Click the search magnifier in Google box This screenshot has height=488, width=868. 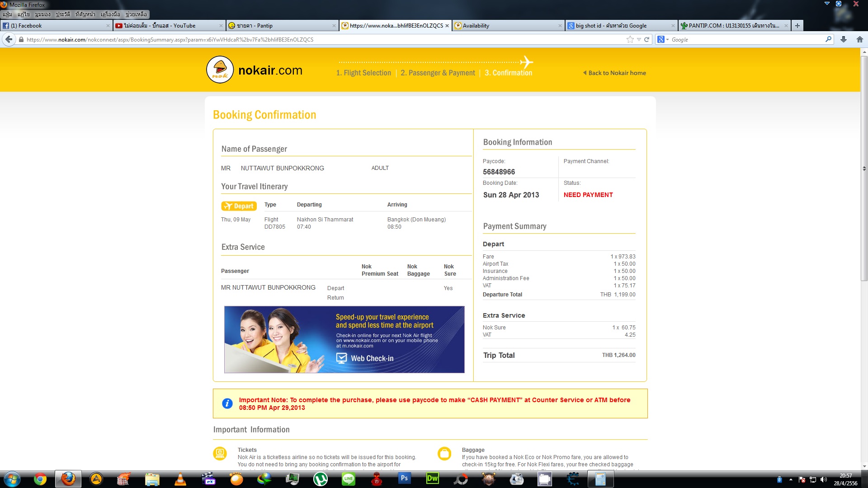coord(828,40)
